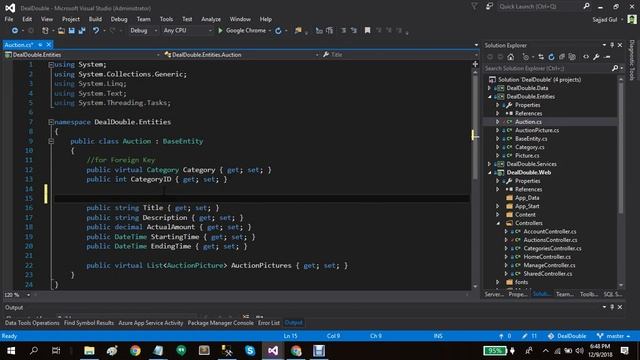640x360 pixels.
Task: Open the File menu
Action: [x=9, y=19]
